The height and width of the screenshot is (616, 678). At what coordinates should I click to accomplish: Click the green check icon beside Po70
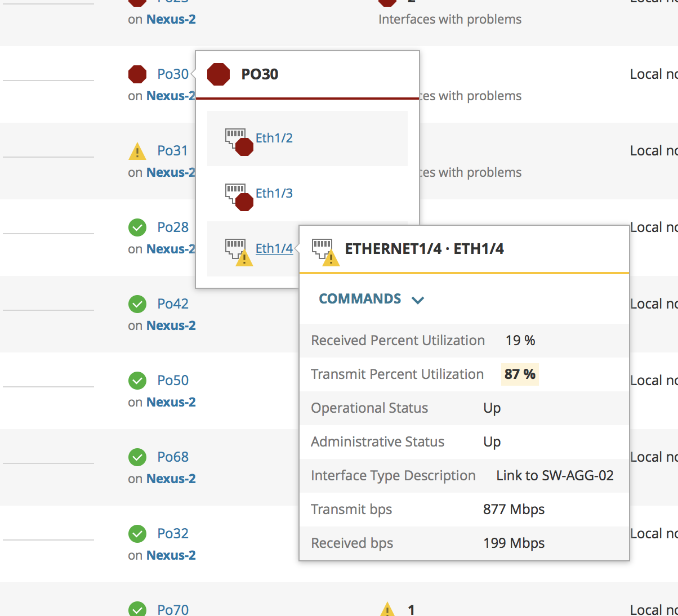(x=137, y=609)
